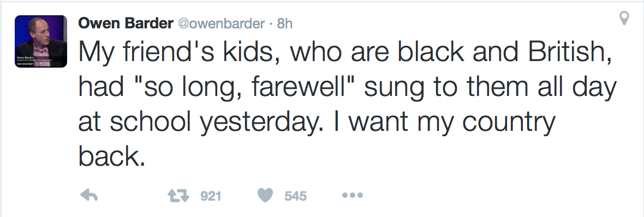Click the location pin icon
Image resolution: width=644 pixels, height=217 pixels.
tap(624, 19)
